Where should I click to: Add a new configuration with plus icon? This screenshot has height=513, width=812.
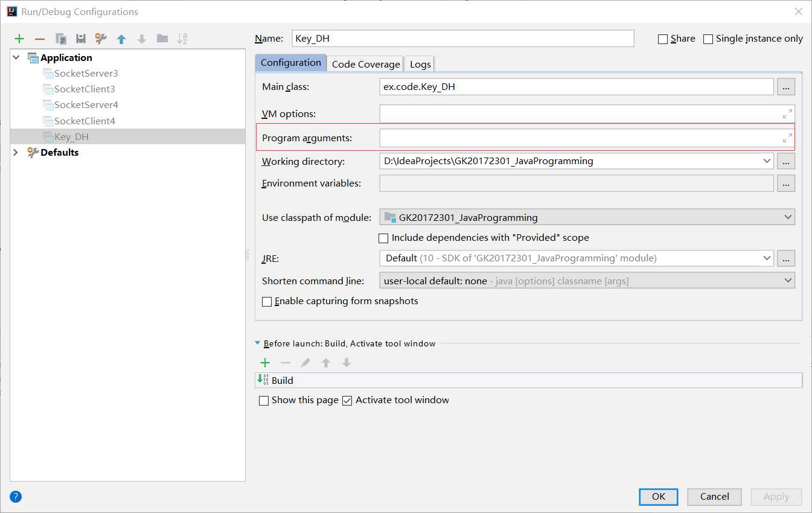pyautogui.click(x=19, y=39)
